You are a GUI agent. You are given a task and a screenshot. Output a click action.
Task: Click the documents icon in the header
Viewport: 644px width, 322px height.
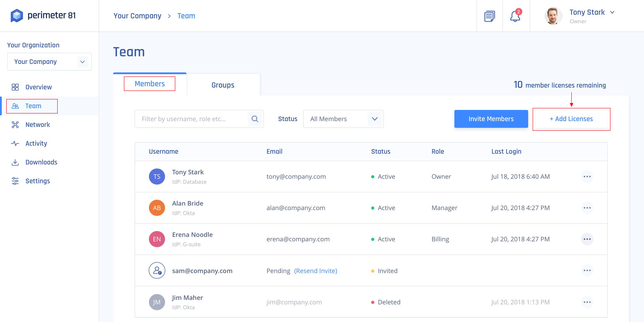click(x=489, y=16)
